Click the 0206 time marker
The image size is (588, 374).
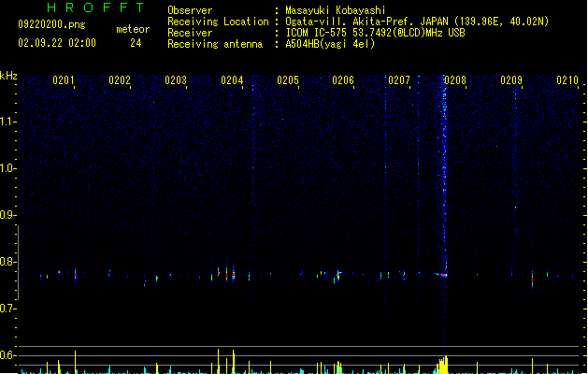[343, 80]
